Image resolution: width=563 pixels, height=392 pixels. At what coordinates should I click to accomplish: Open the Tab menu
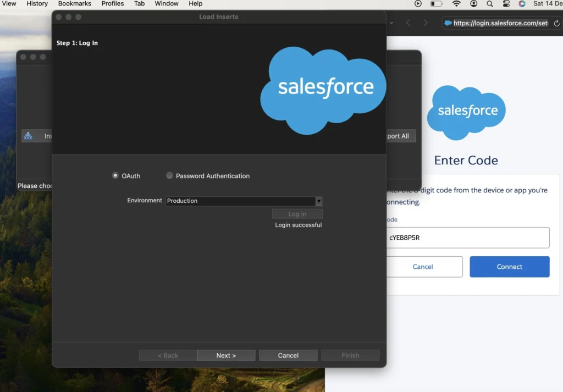click(x=139, y=4)
